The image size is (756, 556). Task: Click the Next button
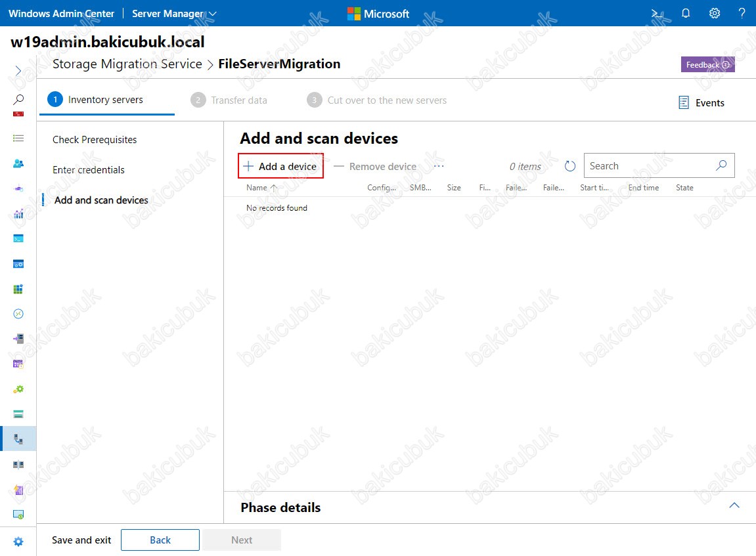pyautogui.click(x=242, y=540)
